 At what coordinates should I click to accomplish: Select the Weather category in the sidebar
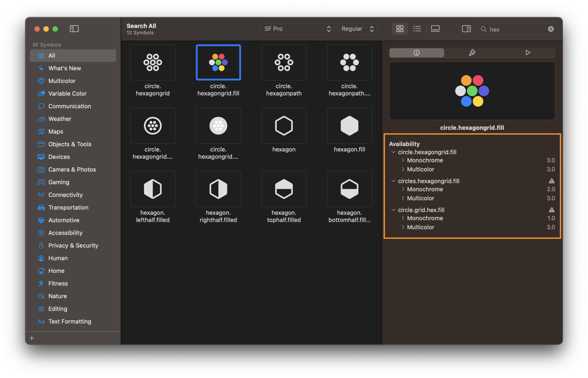click(x=59, y=119)
